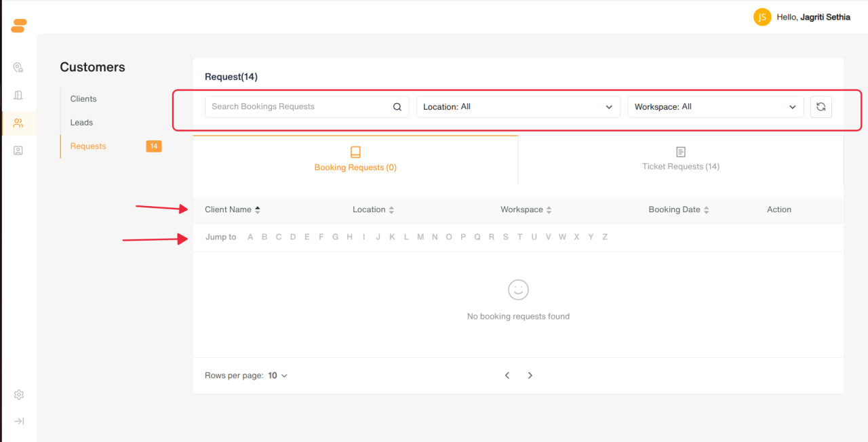The width and height of the screenshot is (868, 442).
Task: Click the Search Bookings Requests field
Action: 307,106
